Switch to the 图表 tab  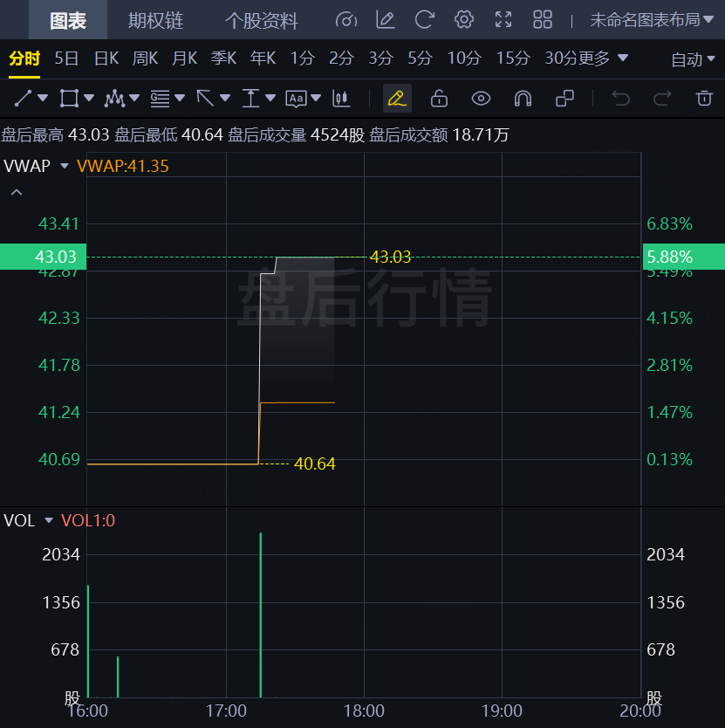68,20
